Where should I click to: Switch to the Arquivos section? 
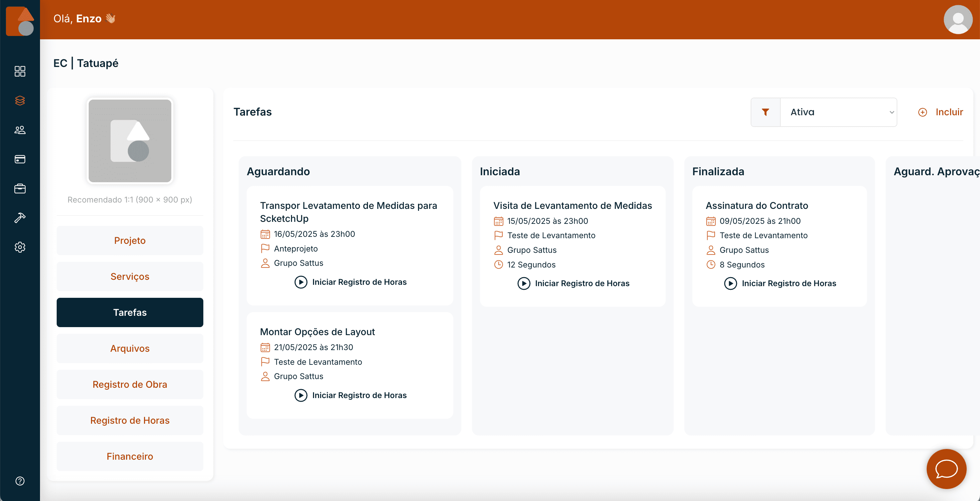tap(130, 348)
